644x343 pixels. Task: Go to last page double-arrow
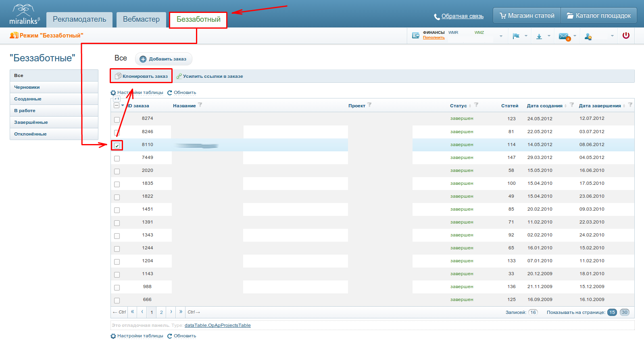coord(181,312)
